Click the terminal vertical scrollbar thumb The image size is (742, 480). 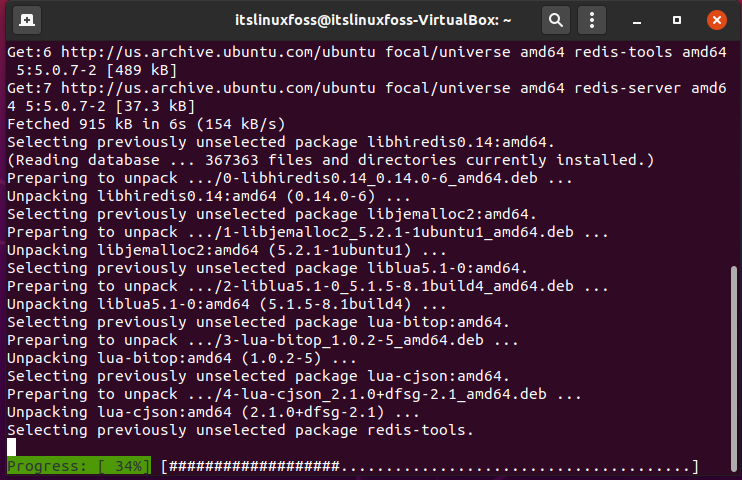[734, 369]
